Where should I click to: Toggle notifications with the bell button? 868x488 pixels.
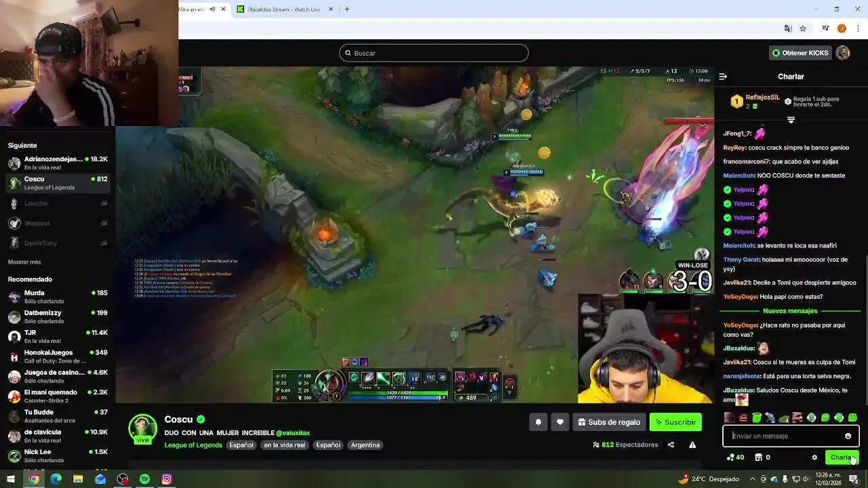(x=538, y=422)
